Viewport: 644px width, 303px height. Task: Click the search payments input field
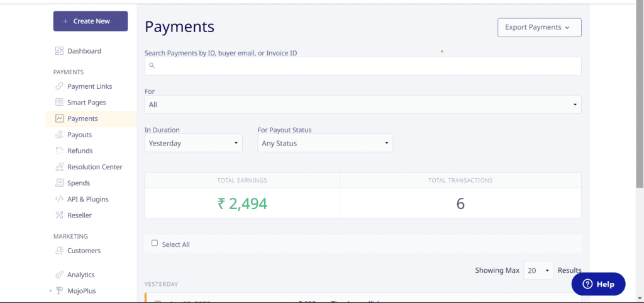(x=363, y=66)
